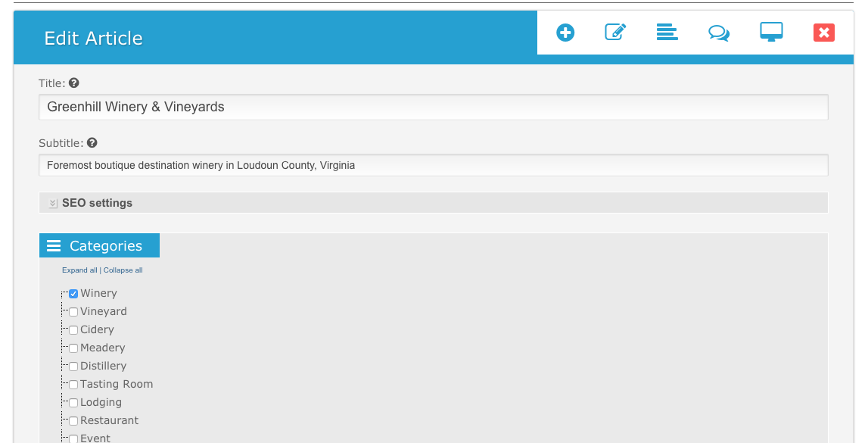
Task: Click the Cidery category label
Action: tap(97, 329)
